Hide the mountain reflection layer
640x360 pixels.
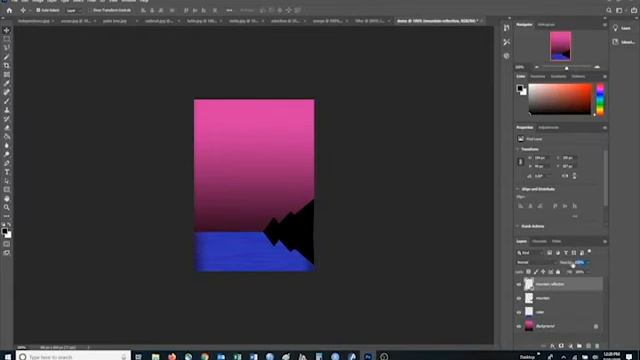(519, 284)
